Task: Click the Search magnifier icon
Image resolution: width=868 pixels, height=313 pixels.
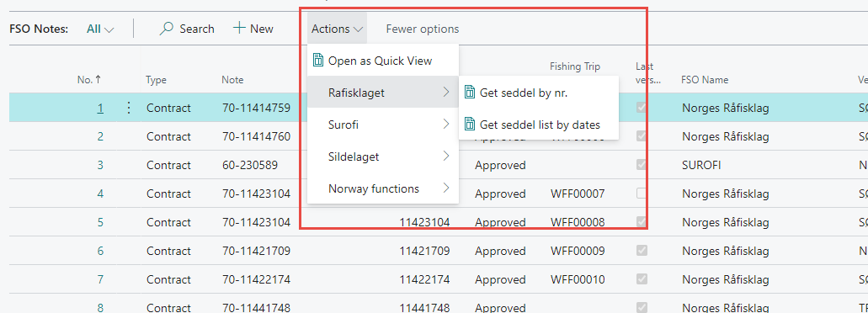Action: (x=166, y=29)
